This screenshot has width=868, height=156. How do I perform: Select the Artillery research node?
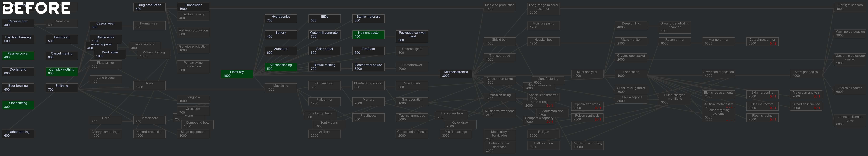pyautogui.click(x=325, y=134)
